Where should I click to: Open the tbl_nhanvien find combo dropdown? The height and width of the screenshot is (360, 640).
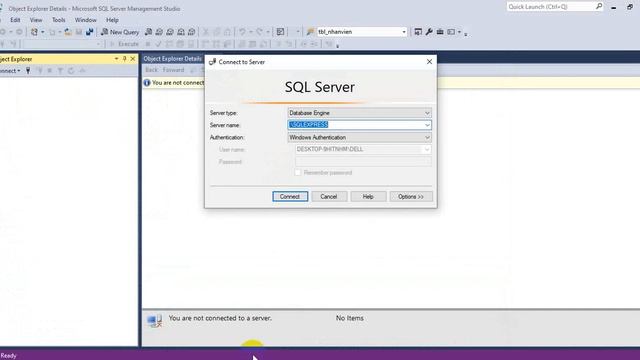(x=404, y=32)
